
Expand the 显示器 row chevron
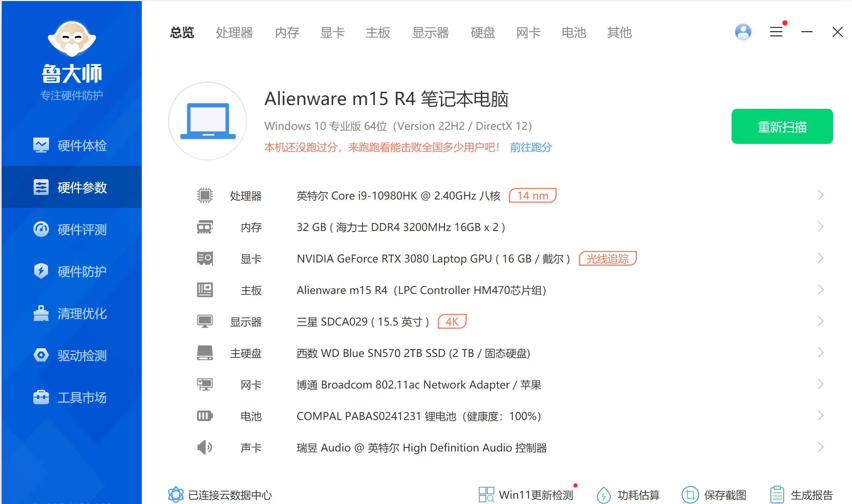coord(820,321)
